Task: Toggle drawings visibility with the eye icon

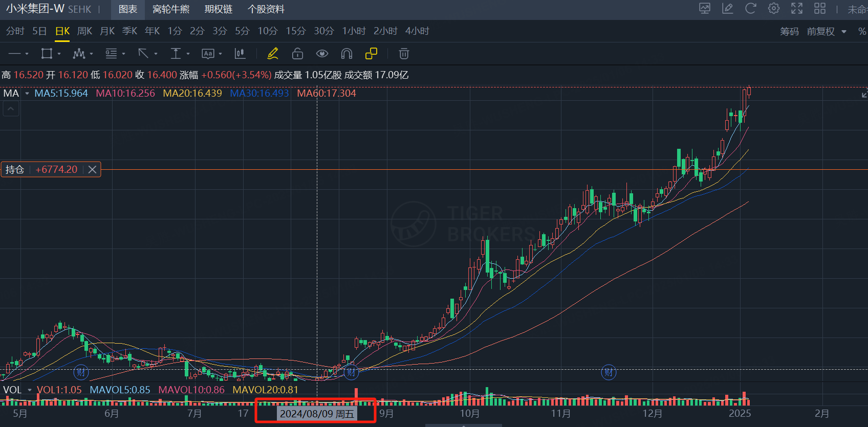Action: 322,54
